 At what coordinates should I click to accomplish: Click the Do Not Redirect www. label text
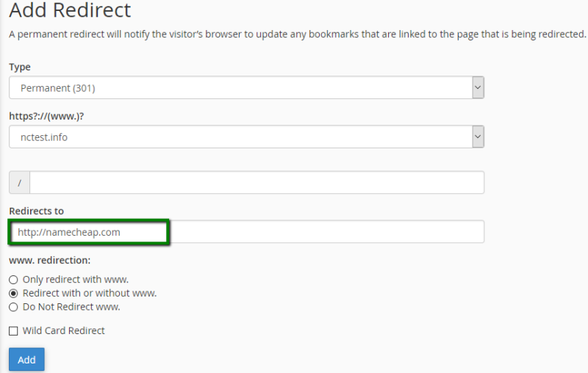click(x=71, y=307)
